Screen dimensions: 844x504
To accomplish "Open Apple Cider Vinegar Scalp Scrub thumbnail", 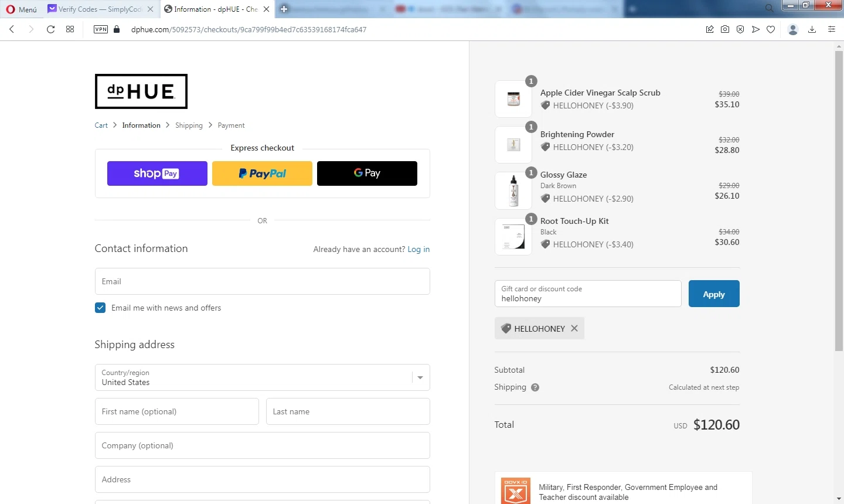I will [513, 99].
